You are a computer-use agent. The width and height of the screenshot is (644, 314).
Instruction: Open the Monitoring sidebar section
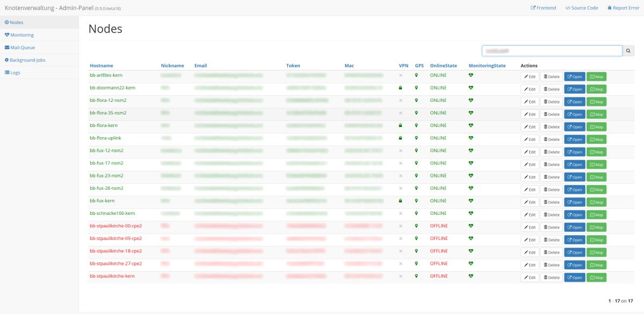21,35
